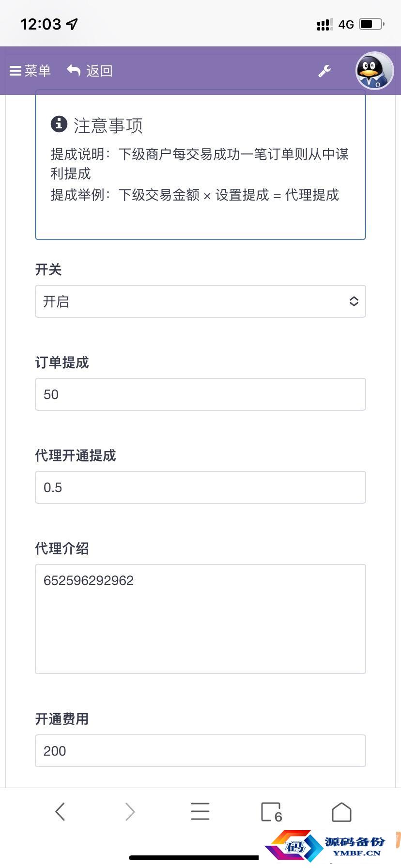Screen dimensions: 401x868
Task: Open the tabs switcher showing 6
Action: (271, 812)
